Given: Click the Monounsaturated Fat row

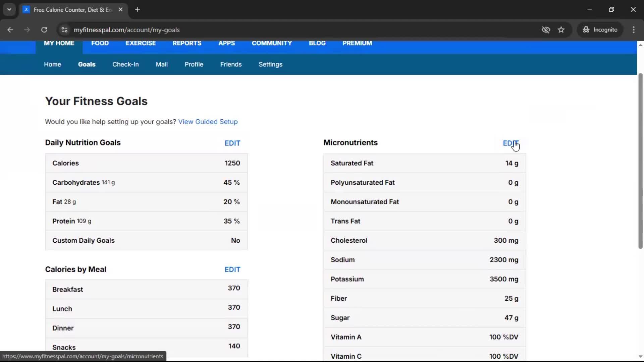Looking at the screenshot, I should [425, 202].
